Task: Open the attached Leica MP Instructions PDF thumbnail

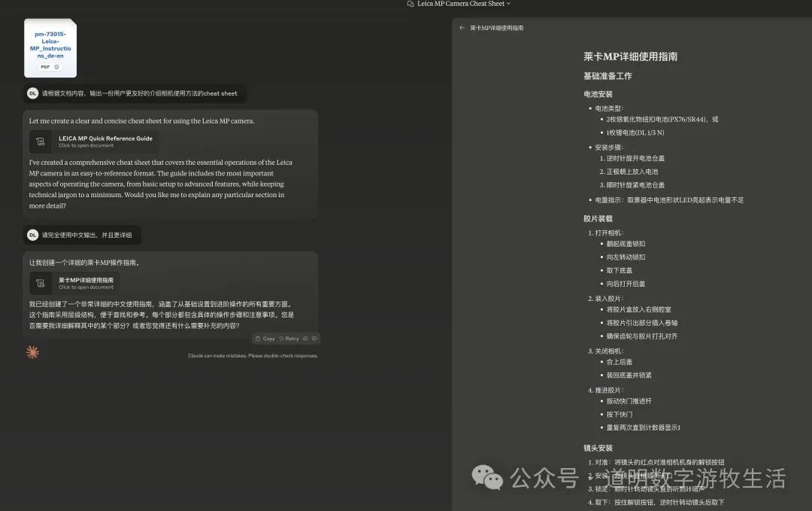Action: coord(50,47)
